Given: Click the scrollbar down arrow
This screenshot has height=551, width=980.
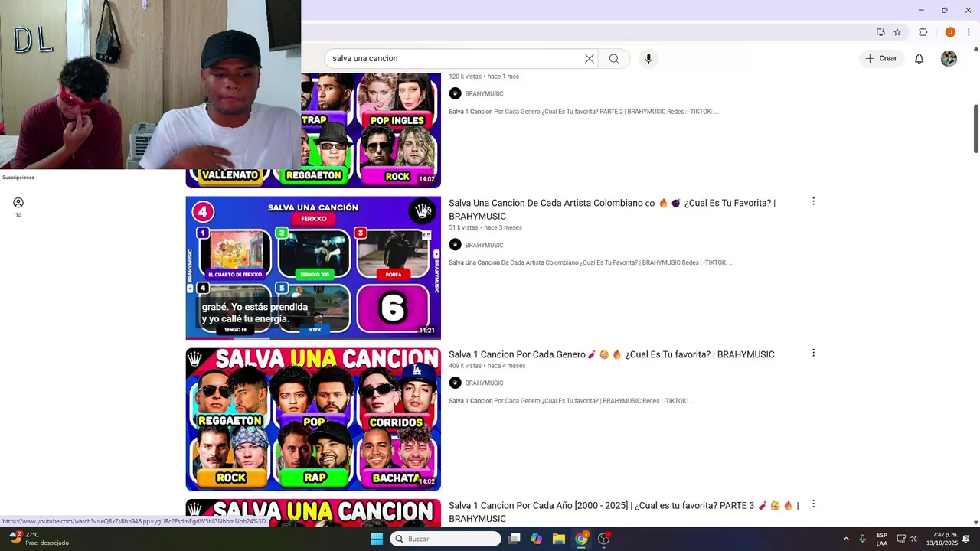Looking at the screenshot, I should pyautogui.click(x=976, y=523).
